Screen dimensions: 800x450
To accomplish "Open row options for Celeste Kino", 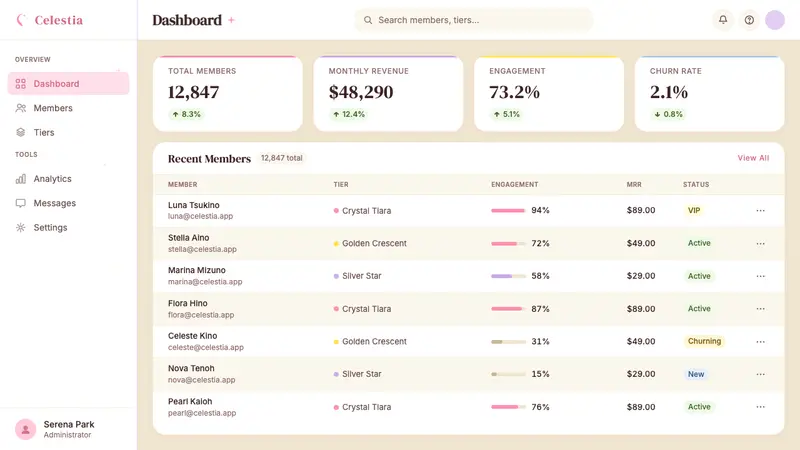I will click(760, 341).
